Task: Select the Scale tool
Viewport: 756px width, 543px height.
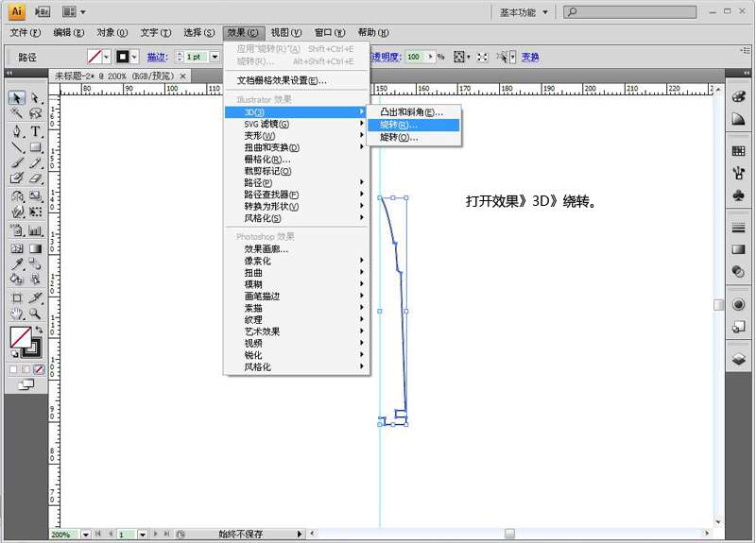Action: click(35, 196)
